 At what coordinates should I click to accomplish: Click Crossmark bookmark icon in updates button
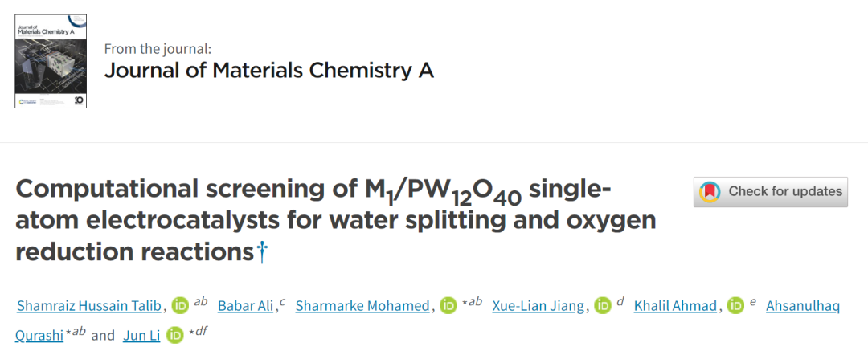coord(710,192)
